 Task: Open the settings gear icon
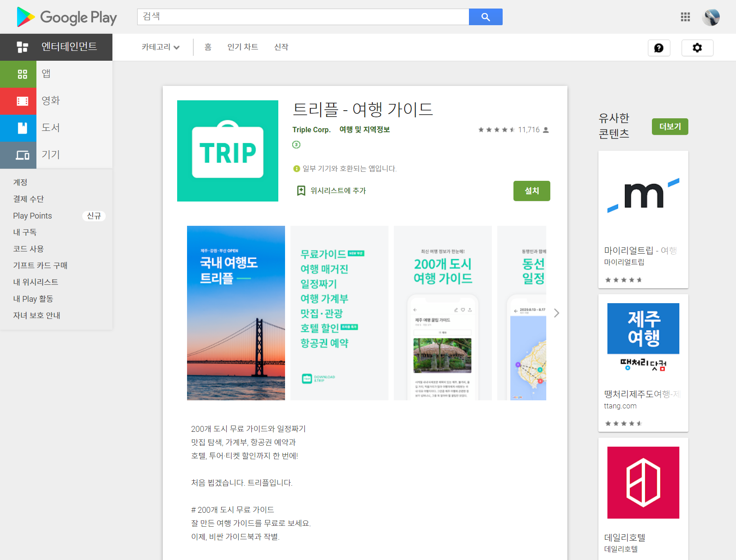point(697,48)
